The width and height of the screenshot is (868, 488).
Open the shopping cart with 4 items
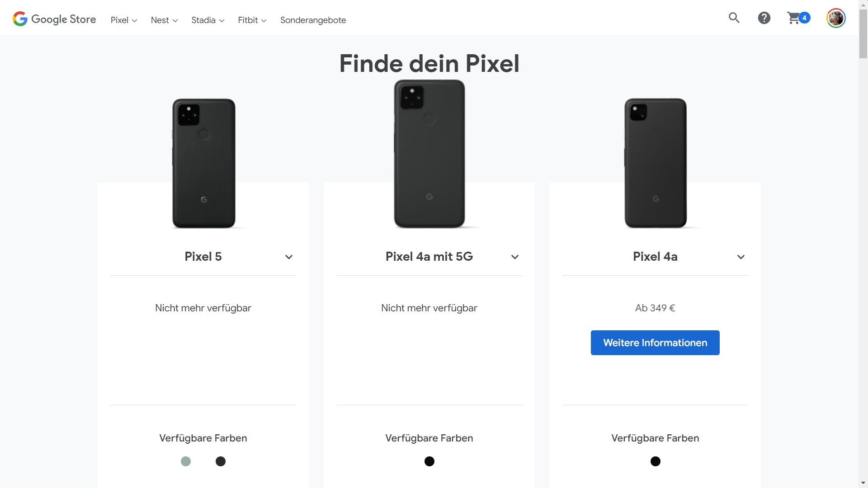coord(798,18)
